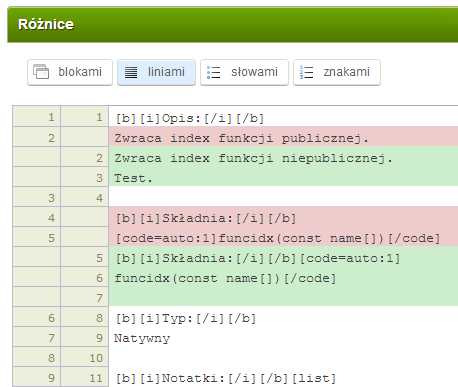Click the numbered list icon beside znakami
458x387 pixels.
(x=306, y=72)
